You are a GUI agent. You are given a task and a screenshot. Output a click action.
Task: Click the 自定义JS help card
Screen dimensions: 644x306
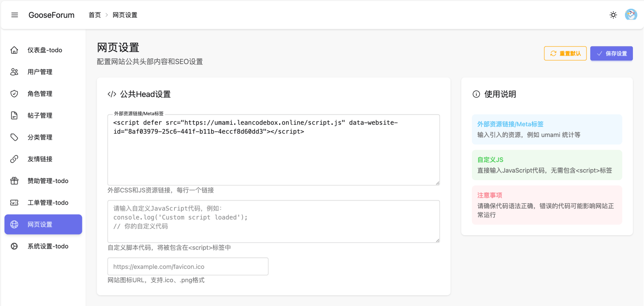point(547,165)
